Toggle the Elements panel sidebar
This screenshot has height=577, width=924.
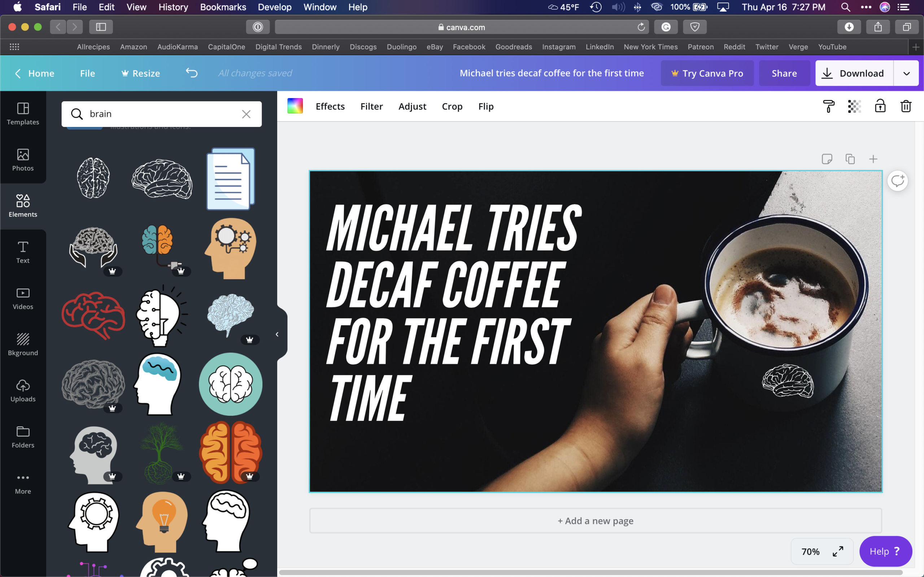coord(23,206)
